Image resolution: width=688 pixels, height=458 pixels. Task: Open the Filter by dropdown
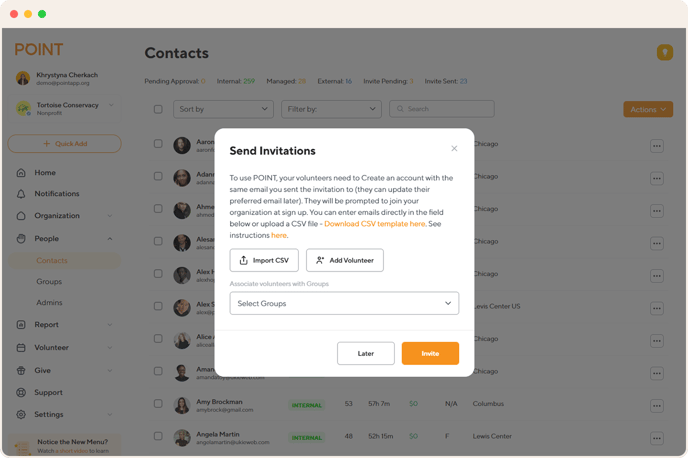(331, 109)
